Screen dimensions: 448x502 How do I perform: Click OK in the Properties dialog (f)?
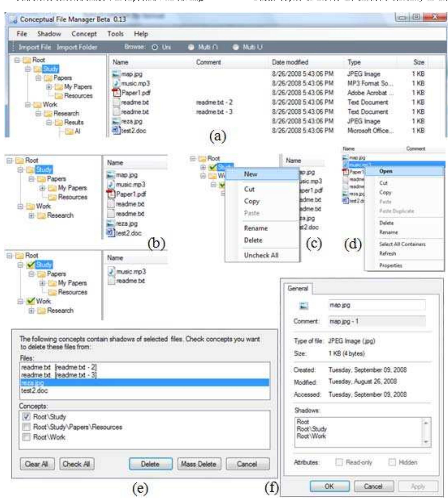click(x=329, y=486)
